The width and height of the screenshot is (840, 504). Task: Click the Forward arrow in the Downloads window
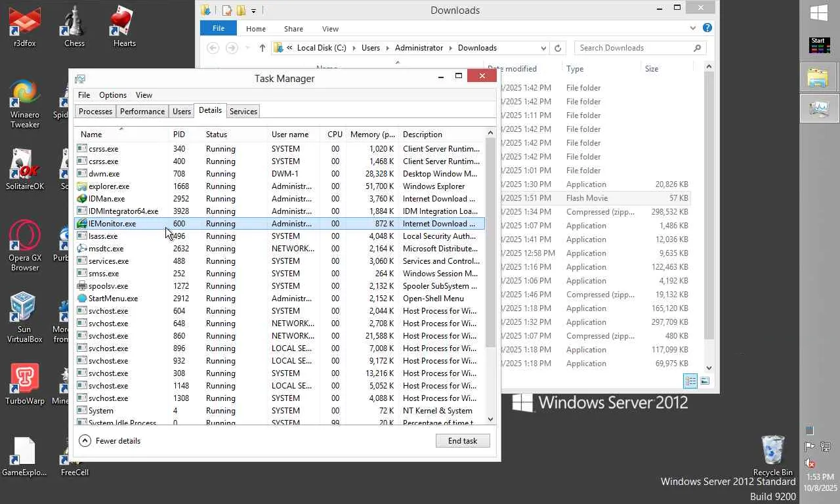click(231, 48)
